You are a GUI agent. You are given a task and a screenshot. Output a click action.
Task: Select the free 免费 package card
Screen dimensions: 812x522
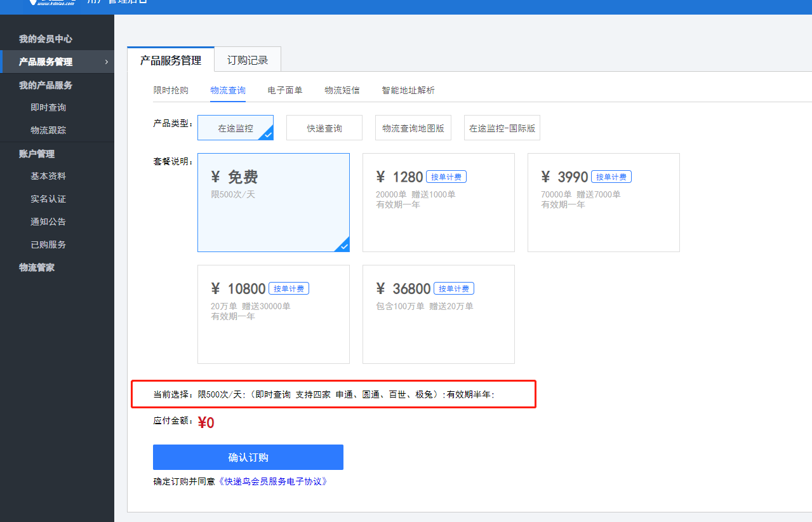click(x=274, y=203)
